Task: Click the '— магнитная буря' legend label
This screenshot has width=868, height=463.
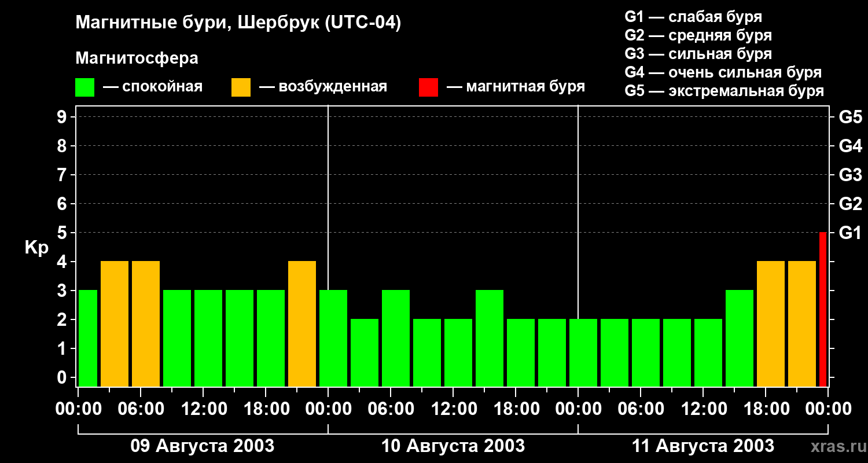Action: pyautogui.click(x=516, y=87)
